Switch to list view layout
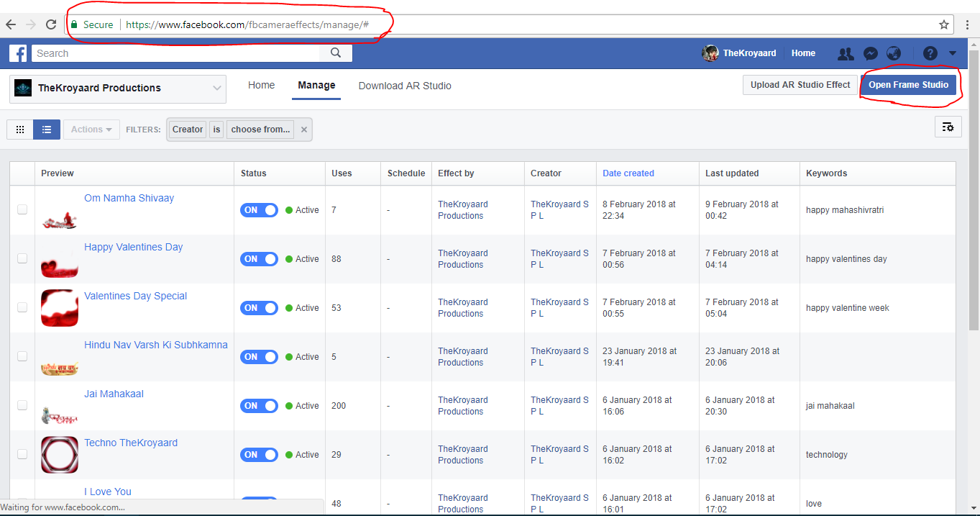This screenshot has width=980, height=516. pyautogui.click(x=47, y=130)
